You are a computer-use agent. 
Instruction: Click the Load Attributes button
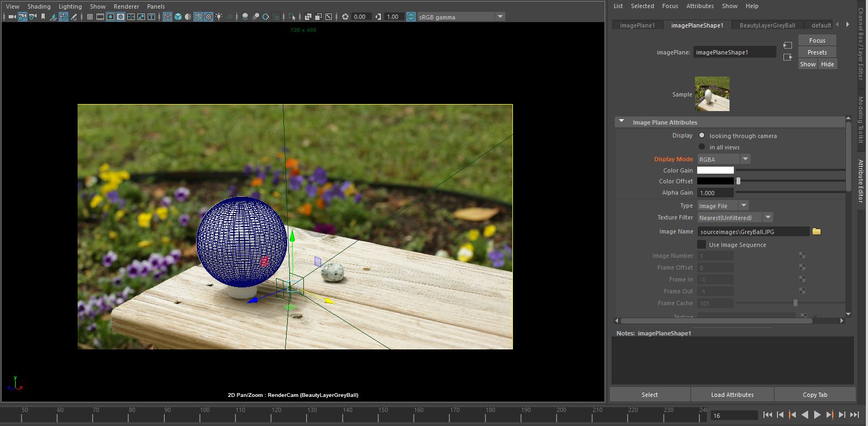coord(732,395)
